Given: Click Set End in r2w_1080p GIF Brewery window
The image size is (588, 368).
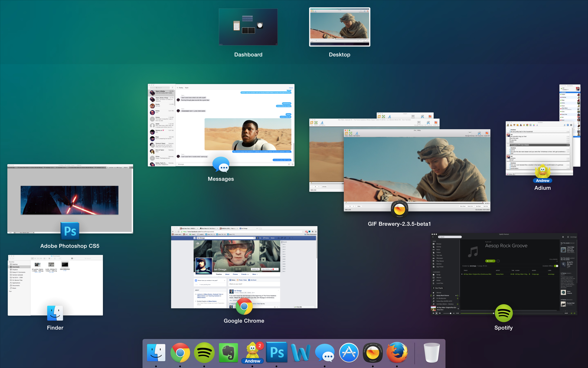Looking at the screenshot, I should coord(486,206).
